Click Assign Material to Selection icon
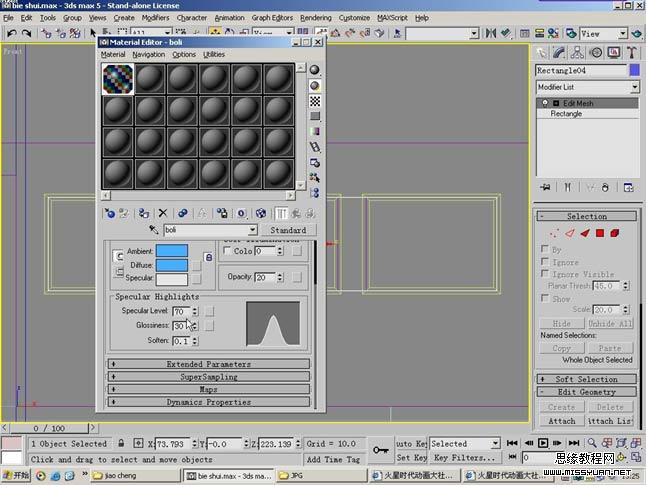The width and height of the screenshot is (646, 485). [143, 213]
